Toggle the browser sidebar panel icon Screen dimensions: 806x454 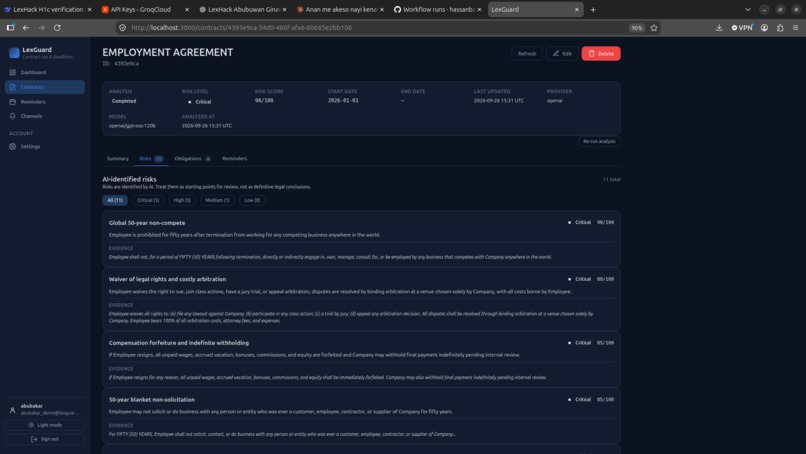[x=10, y=28]
